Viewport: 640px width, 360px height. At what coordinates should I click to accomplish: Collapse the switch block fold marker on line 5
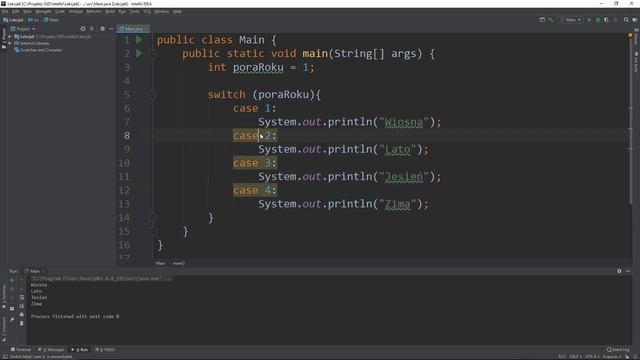pyautogui.click(x=153, y=95)
